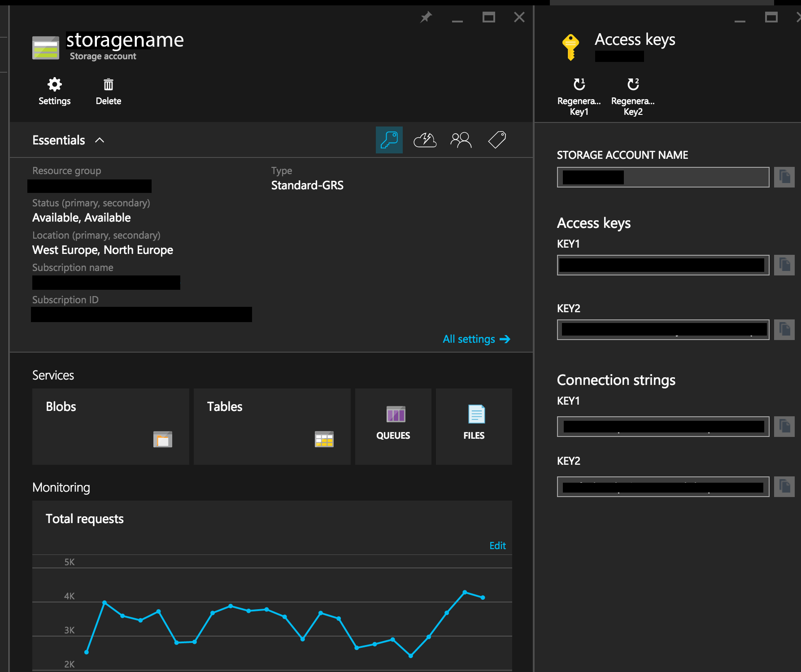Click Edit on Total requests chart
This screenshot has width=801, height=672.
tap(497, 545)
